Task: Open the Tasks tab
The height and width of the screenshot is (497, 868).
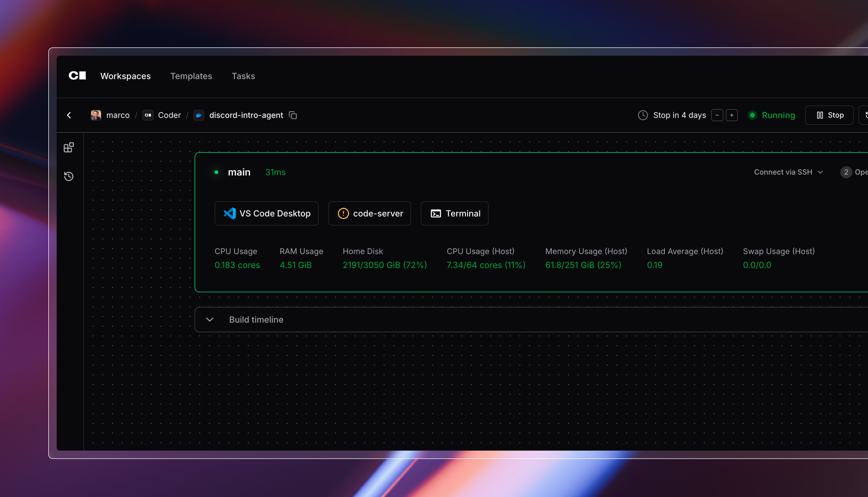Action: click(243, 76)
